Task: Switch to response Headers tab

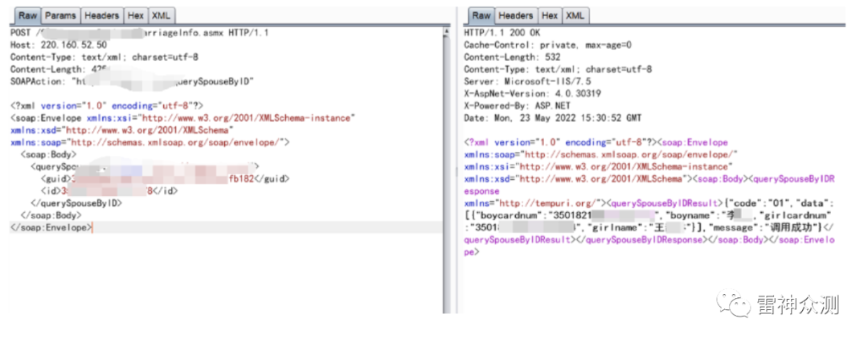Action: (515, 15)
